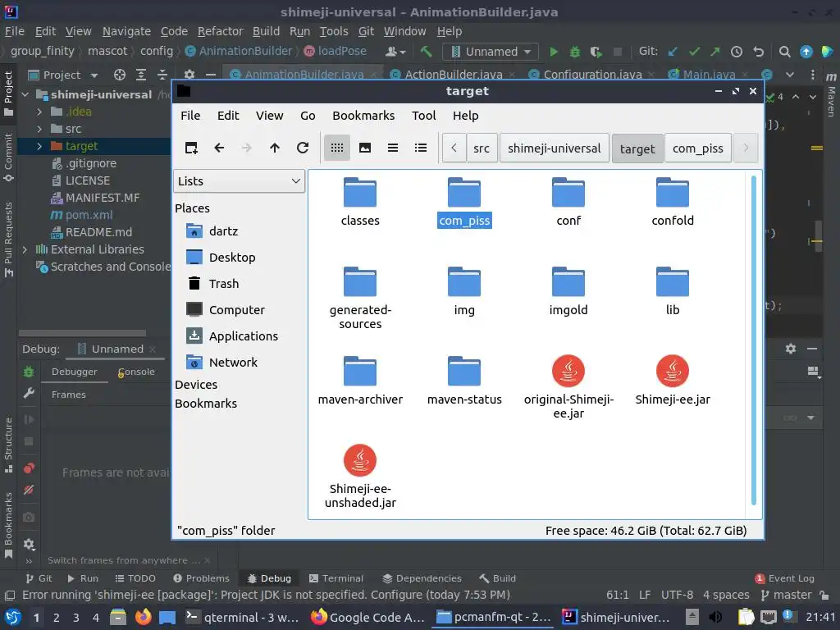Select the Shimeji-ee.jar file
Screen dimensions: 840x630
pos(673,381)
